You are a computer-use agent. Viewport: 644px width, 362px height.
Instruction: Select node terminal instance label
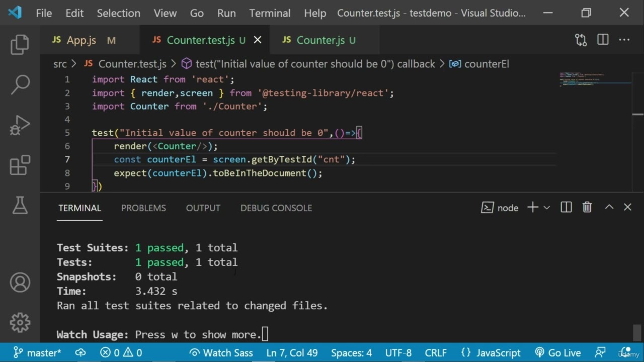500,208
